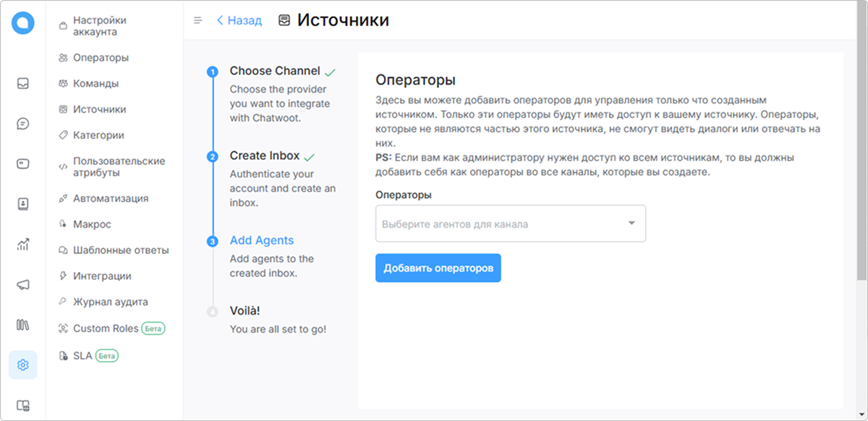Open the Campaigns megaphone icon
Image resolution: width=868 pixels, height=421 pixels.
pyautogui.click(x=23, y=285)
